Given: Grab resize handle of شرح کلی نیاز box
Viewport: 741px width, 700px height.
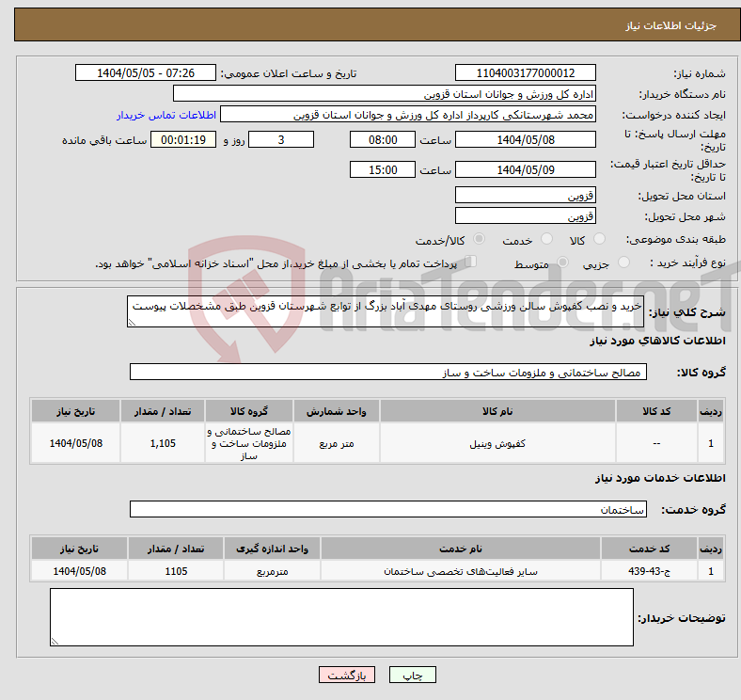Looking at the screenshot, I should click(133, 323).
